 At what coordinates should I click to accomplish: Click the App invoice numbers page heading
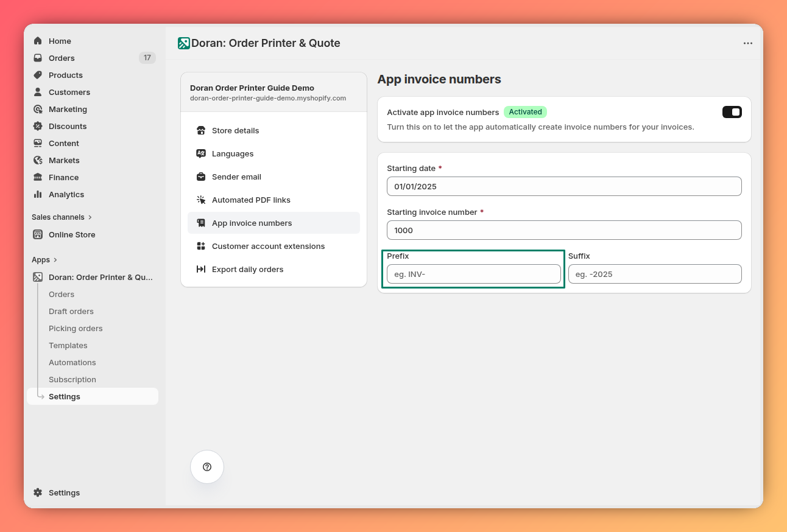point(439,79)
